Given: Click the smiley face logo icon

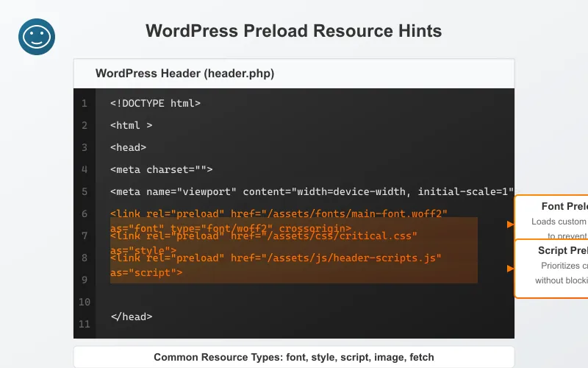Looking at the screenshot, I should click(x=37, y=37).
